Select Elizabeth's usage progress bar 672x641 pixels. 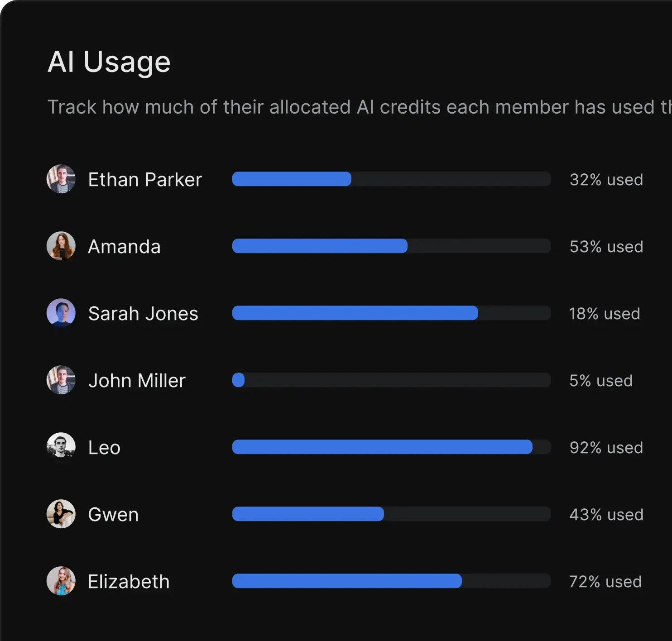[391, 581]
